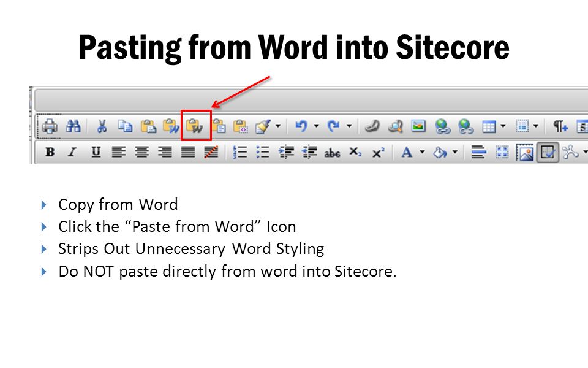
Task: Click the globe Hyperlink Manager icon
Action: (442, 126)
